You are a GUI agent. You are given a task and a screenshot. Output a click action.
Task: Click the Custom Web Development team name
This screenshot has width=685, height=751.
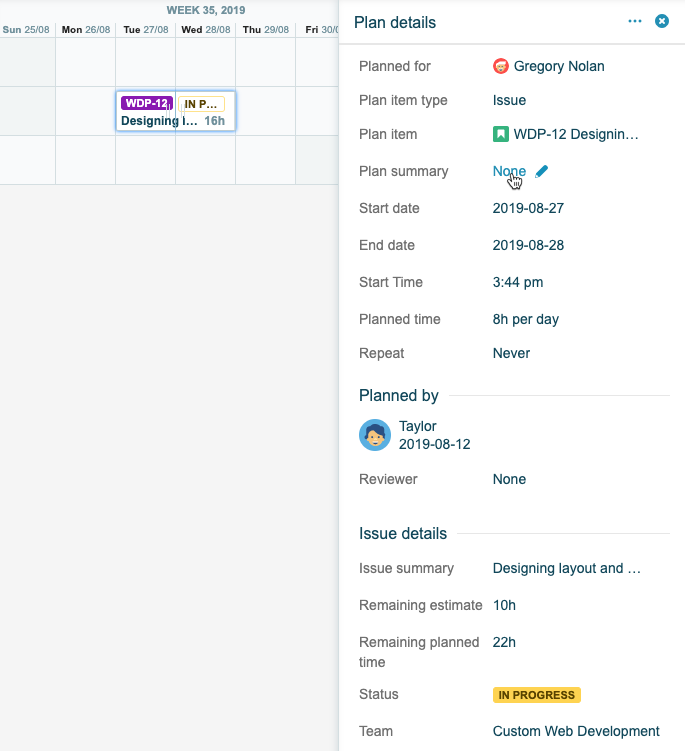click(x=576, y=731)
